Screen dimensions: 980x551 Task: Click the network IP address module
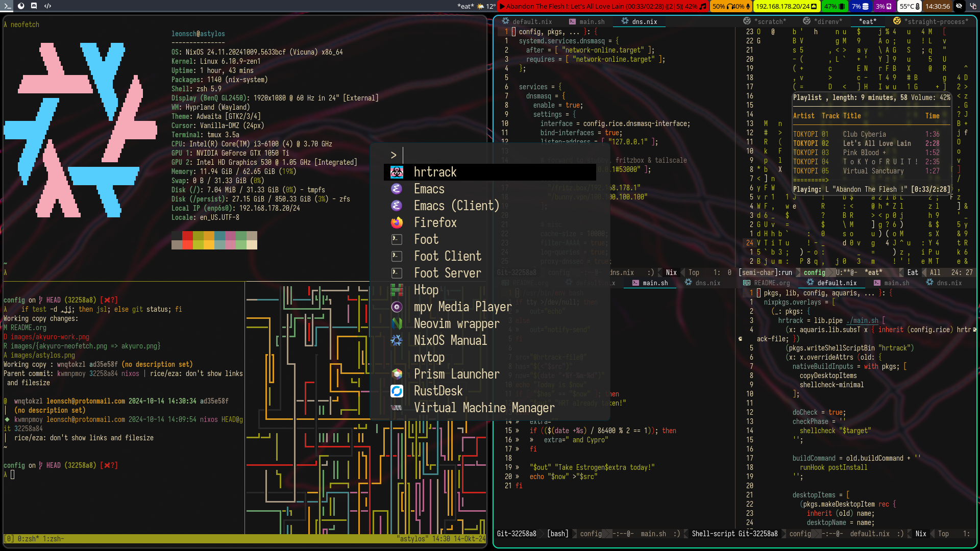coord(786,6)
